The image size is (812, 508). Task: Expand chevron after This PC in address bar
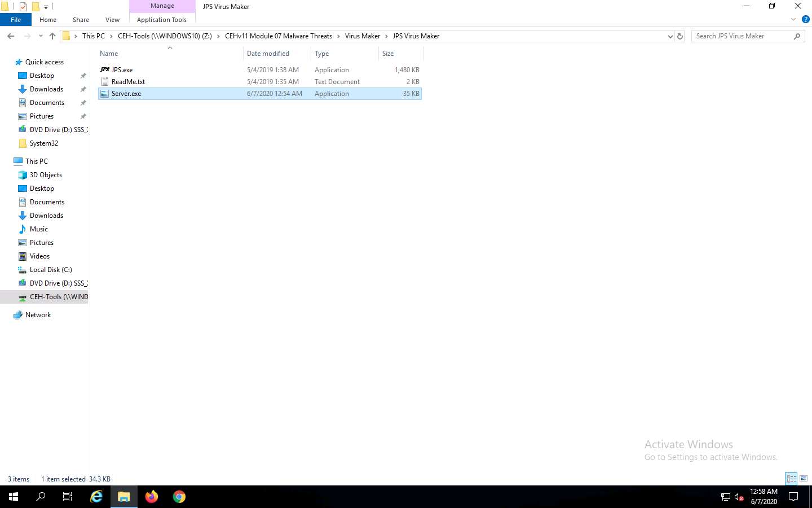pyautogui.click(x=111, y=36)
